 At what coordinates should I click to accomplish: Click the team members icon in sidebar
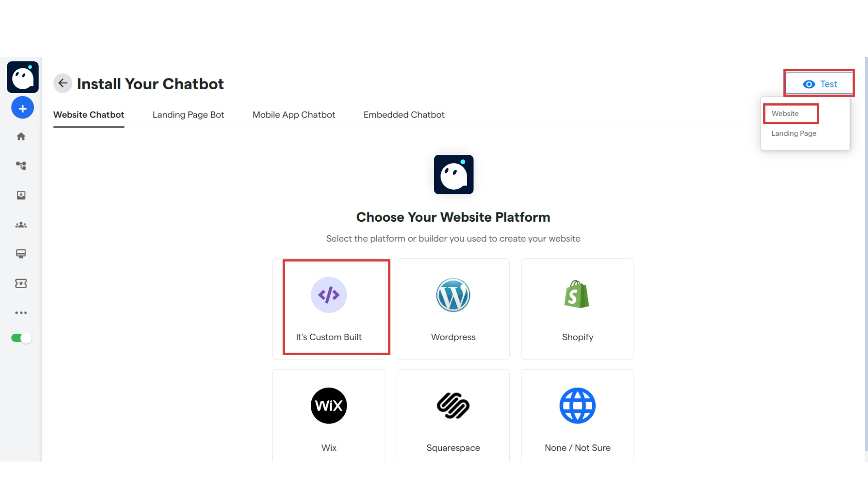[21, 225]
